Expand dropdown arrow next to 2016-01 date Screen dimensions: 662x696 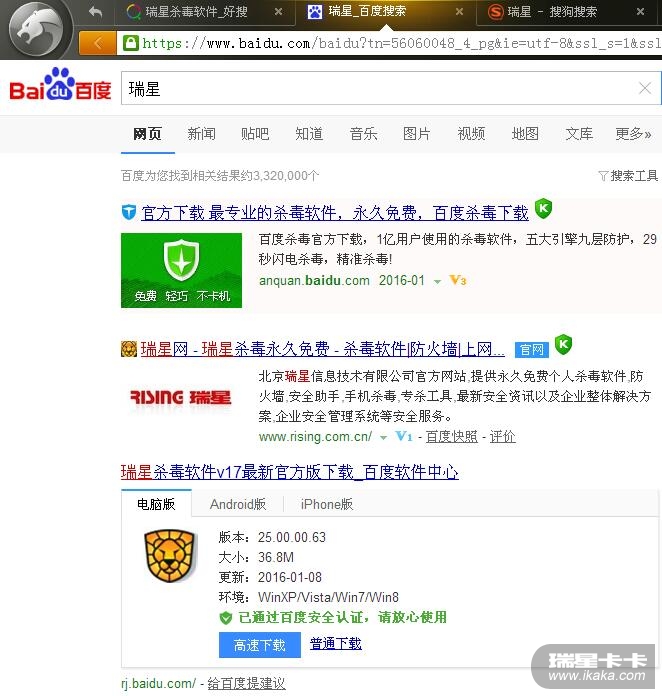[437, 281]
